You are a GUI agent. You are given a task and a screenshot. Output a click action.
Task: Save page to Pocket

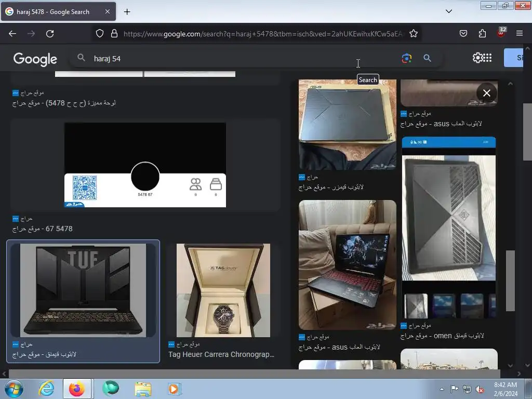pos(463,34)
